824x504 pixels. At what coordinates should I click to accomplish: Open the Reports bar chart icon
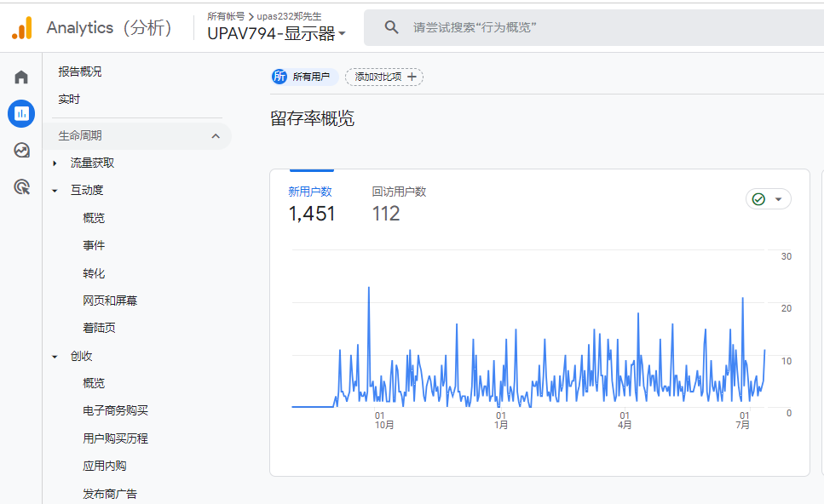(x=21, y=113)
